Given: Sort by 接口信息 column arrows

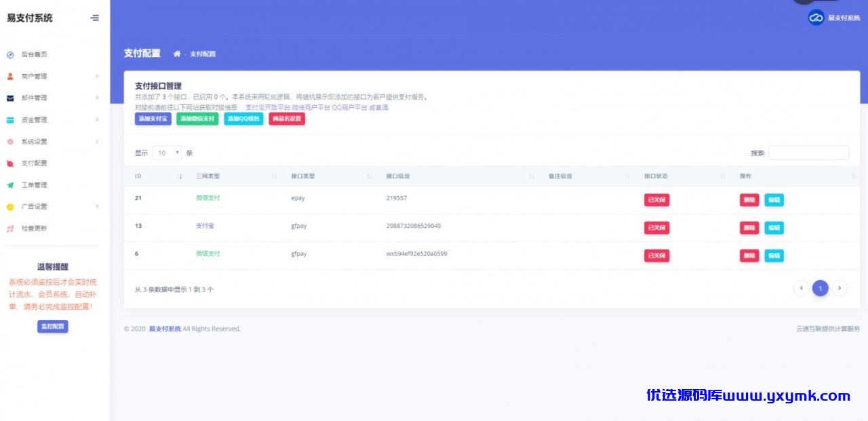Looking at the screenshot, I should pos(532,176).
